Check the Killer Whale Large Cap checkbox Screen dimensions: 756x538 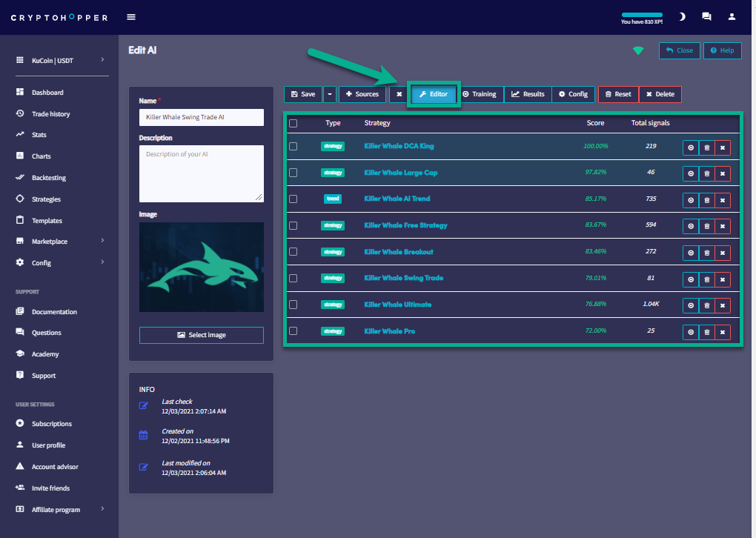[x=294, y=173]
